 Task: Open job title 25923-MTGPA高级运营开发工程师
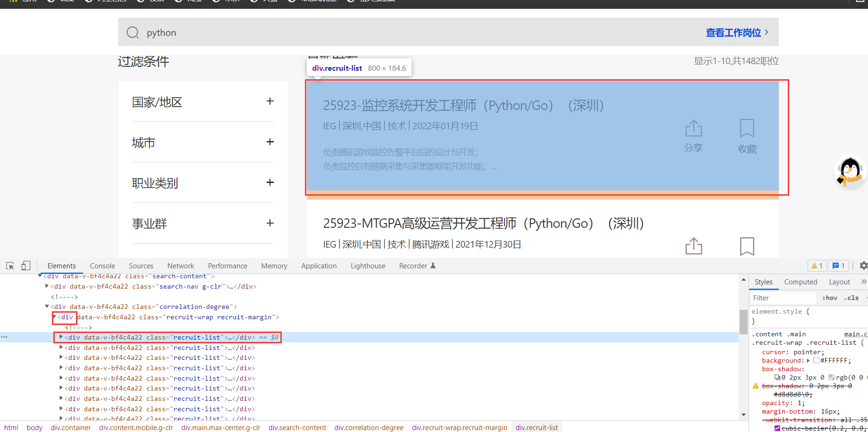(x=483, y=223)
